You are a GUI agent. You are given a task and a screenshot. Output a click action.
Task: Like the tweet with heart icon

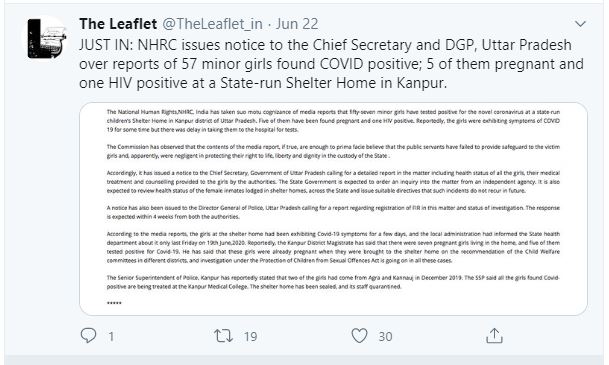click(x=359, y=336)
